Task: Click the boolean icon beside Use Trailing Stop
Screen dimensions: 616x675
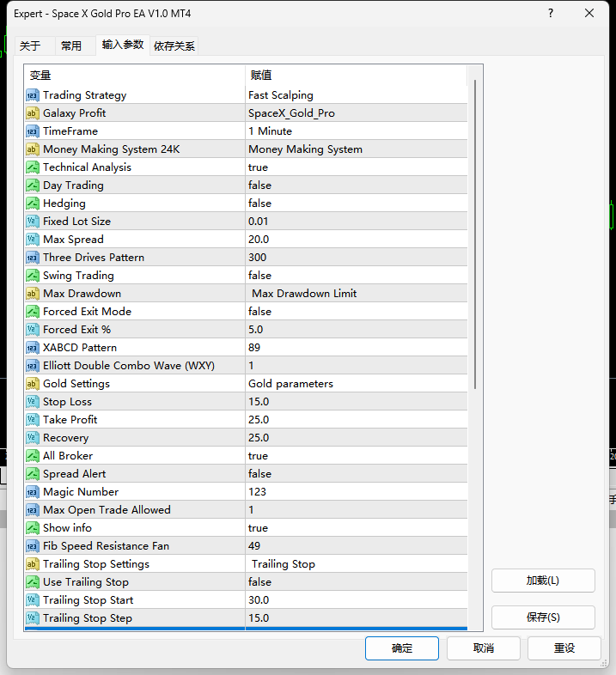Action: (x=33, y=582)
